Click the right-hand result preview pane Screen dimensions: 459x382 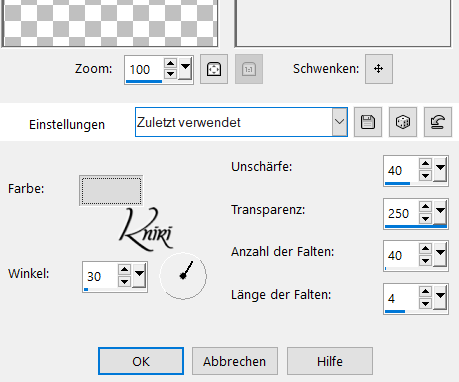click(x=343, y=23)
